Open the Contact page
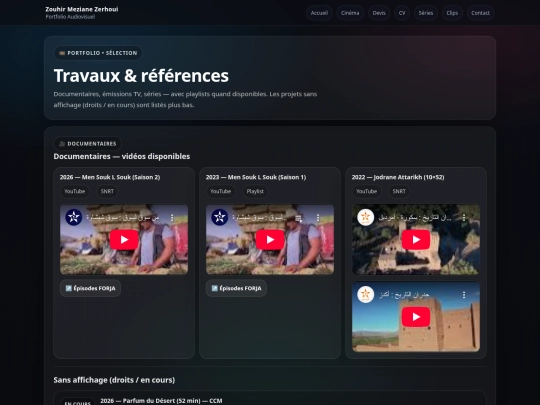 tap(480, 13)
